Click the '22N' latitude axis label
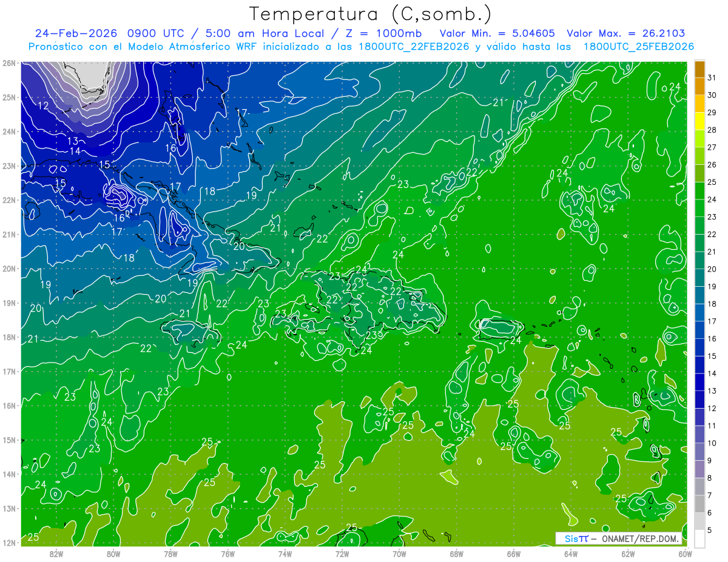The width and height of the screenshot is (728, 562). coord(8,200)
